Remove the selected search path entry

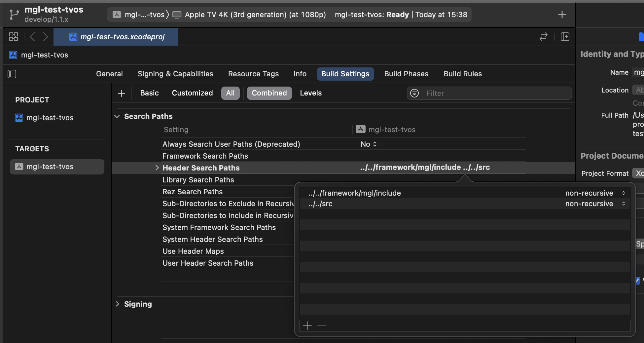coord(322,326)
